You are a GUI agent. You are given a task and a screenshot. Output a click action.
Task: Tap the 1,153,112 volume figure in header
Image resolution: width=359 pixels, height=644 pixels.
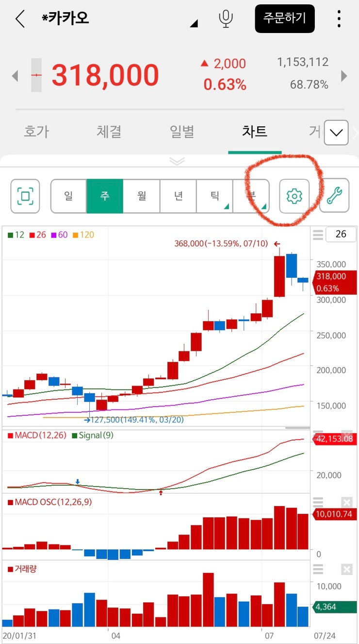[303, 62]
